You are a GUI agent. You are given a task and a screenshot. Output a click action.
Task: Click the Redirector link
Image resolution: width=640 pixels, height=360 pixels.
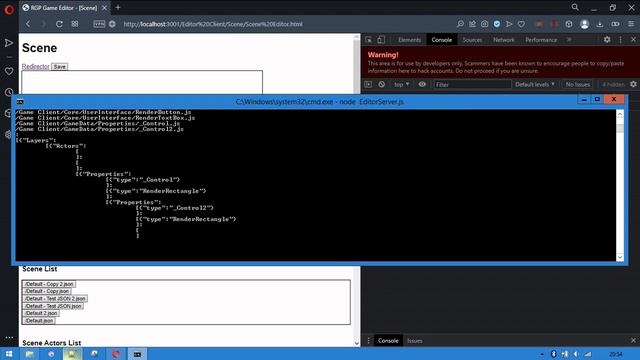click(36, 67)
